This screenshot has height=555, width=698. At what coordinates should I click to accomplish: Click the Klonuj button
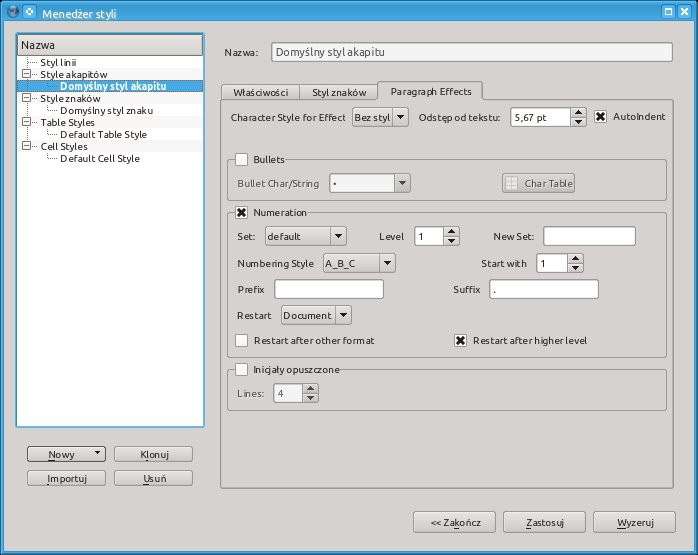(153, 454)
